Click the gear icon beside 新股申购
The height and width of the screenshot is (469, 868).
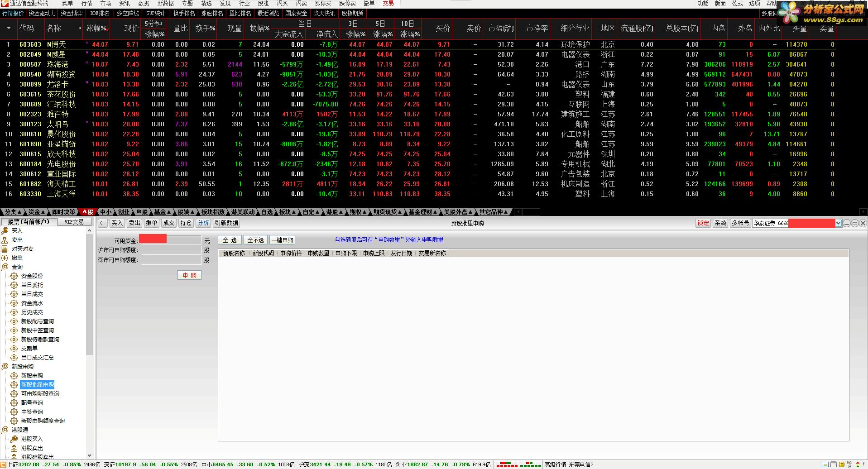click(14, 376)
